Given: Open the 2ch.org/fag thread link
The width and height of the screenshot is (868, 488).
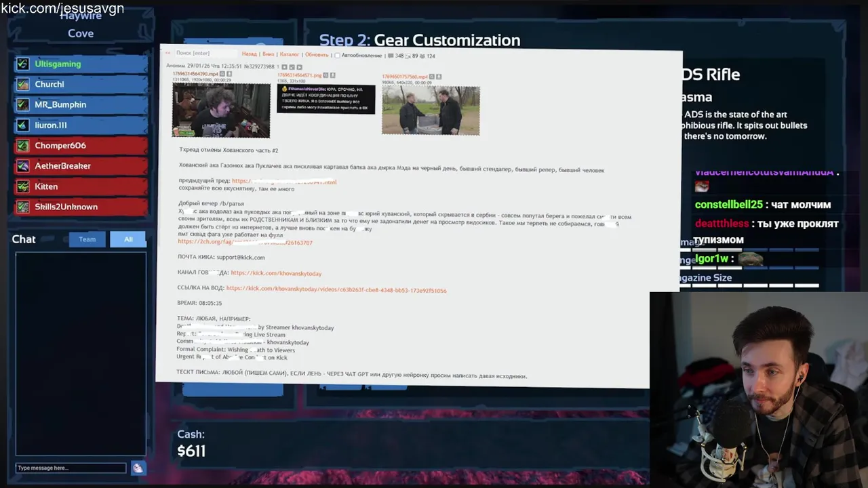Looking at the screenshot, I should [x=245, y=242].
